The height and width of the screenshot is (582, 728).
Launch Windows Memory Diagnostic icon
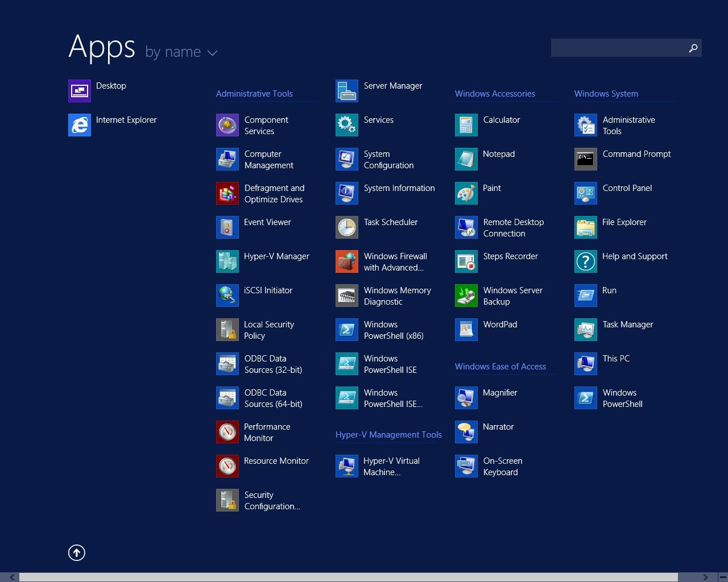tap(347, 296)
